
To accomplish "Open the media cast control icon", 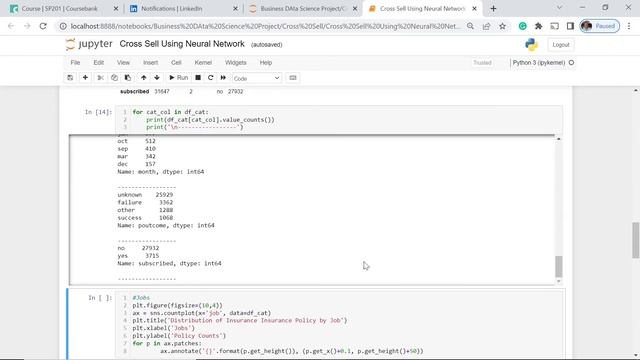I will pyautogui.click(x=554, y=26).
